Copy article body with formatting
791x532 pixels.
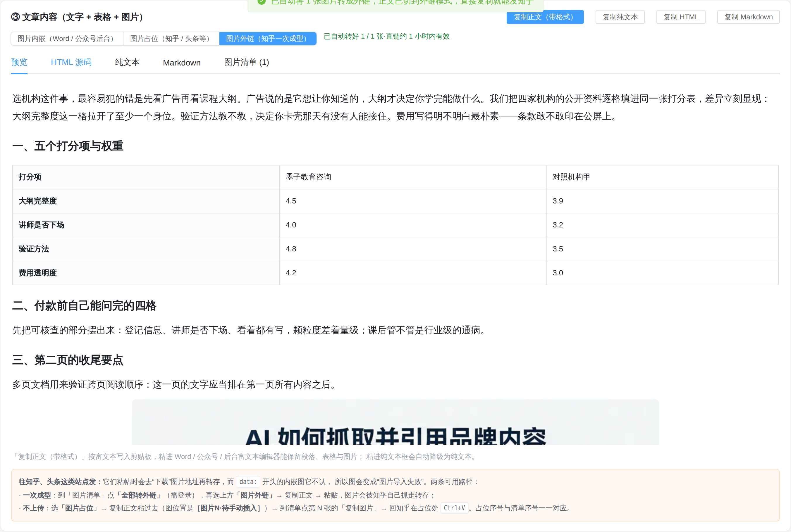[545, 17]
